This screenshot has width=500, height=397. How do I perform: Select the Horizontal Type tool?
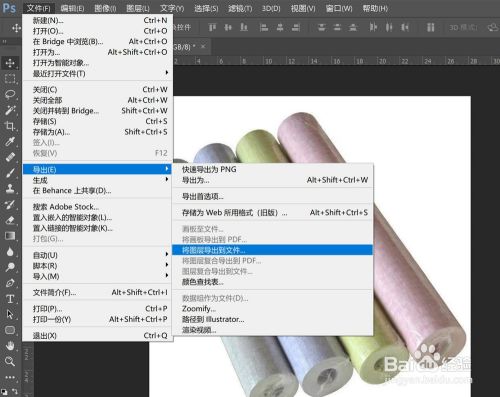[10, 299]
